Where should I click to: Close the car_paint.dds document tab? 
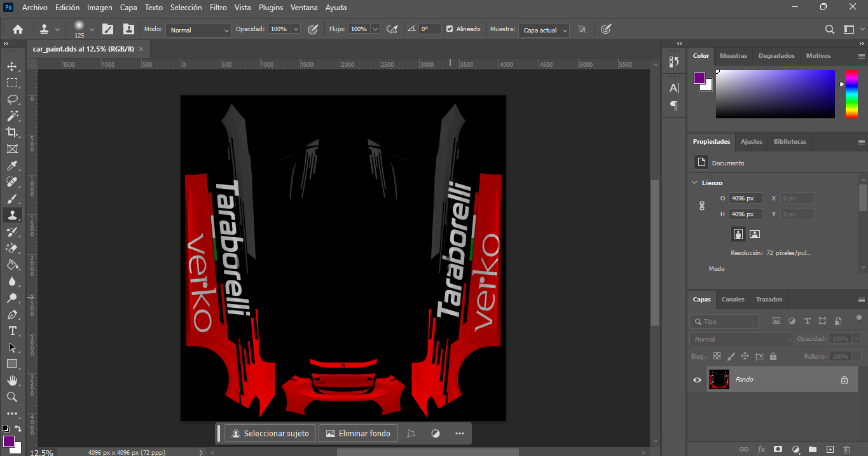tap(141, 49)
